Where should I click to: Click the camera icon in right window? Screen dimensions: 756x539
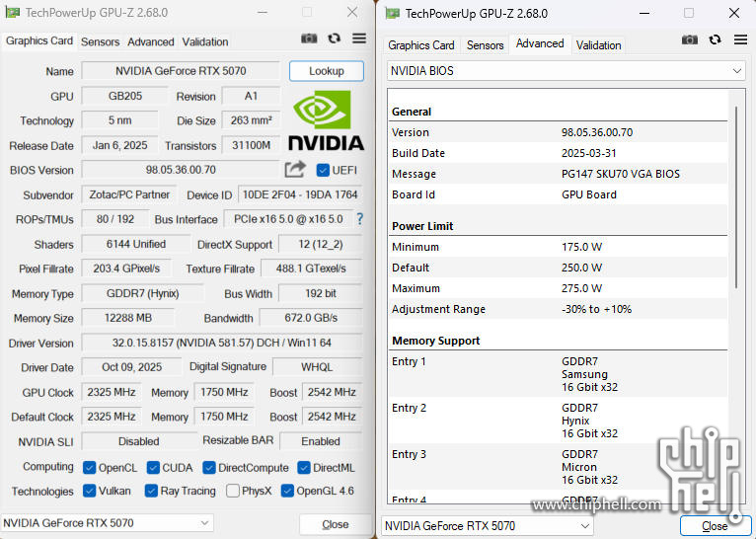coord(690,39)
